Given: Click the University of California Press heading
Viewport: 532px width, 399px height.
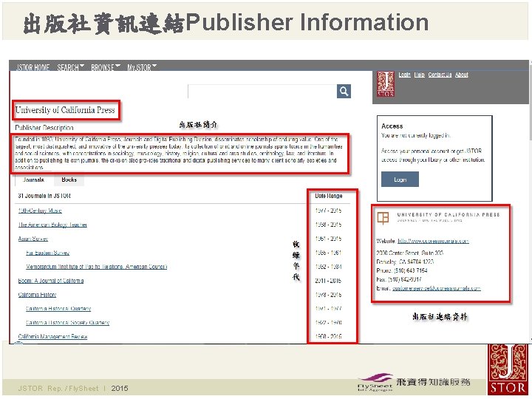Looking at the screenshot, I should click(65, 110).
